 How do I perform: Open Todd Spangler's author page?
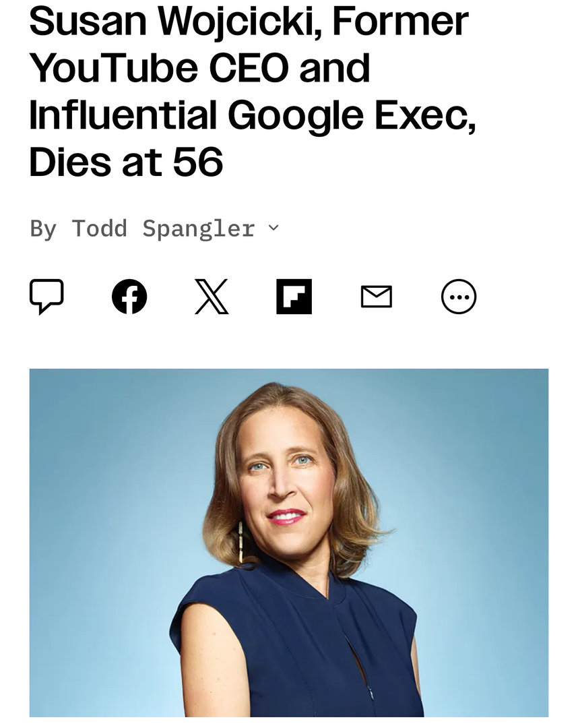coord(163,229)
